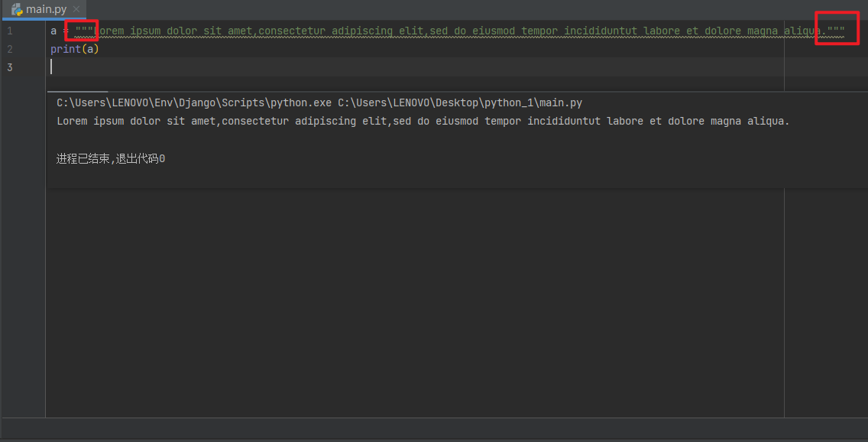The height and width of the screenshot is (442, 868).
Task: Select line number 1 in the gutter
Action: click(x=9, y=31)
